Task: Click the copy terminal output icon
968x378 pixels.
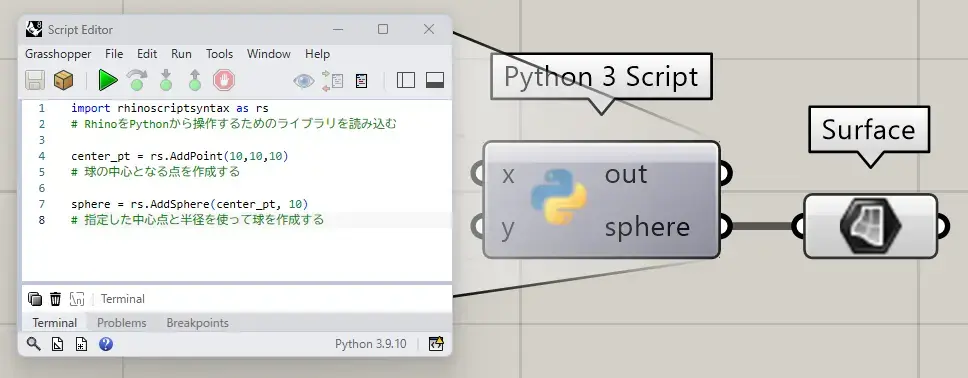Action: (35, 299)
